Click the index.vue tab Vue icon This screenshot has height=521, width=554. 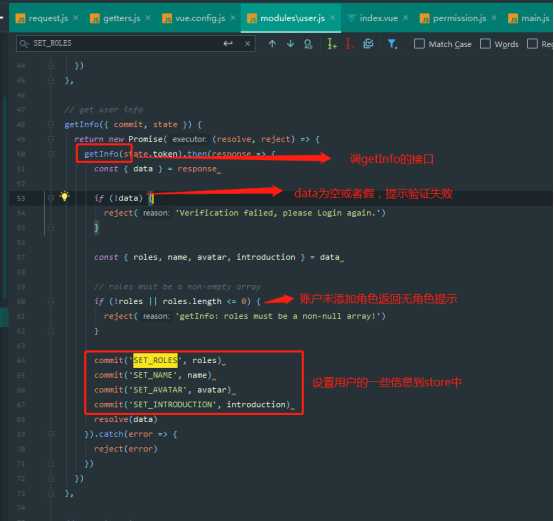tap(352, 18)
